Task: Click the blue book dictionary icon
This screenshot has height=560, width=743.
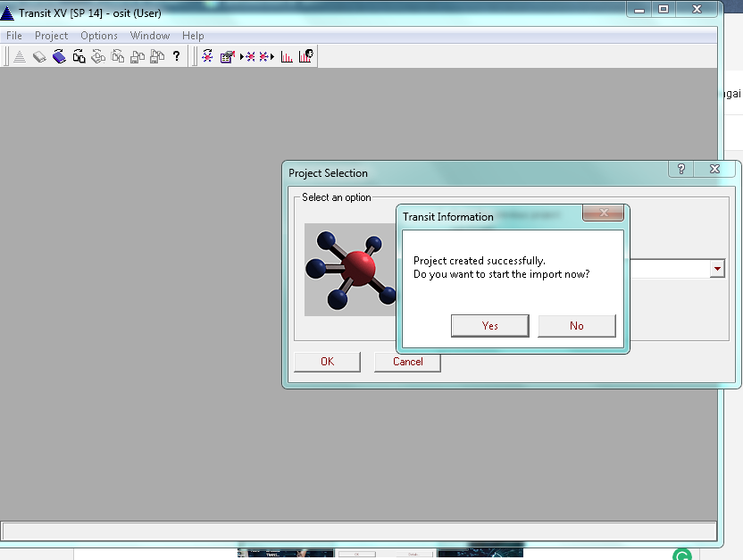Action: click(x=59, y=56)
